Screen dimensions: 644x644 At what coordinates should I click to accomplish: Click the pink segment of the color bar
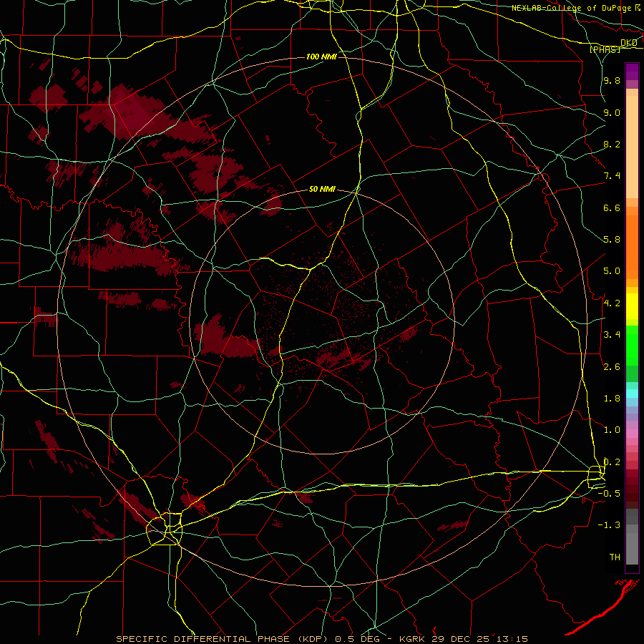632,434
